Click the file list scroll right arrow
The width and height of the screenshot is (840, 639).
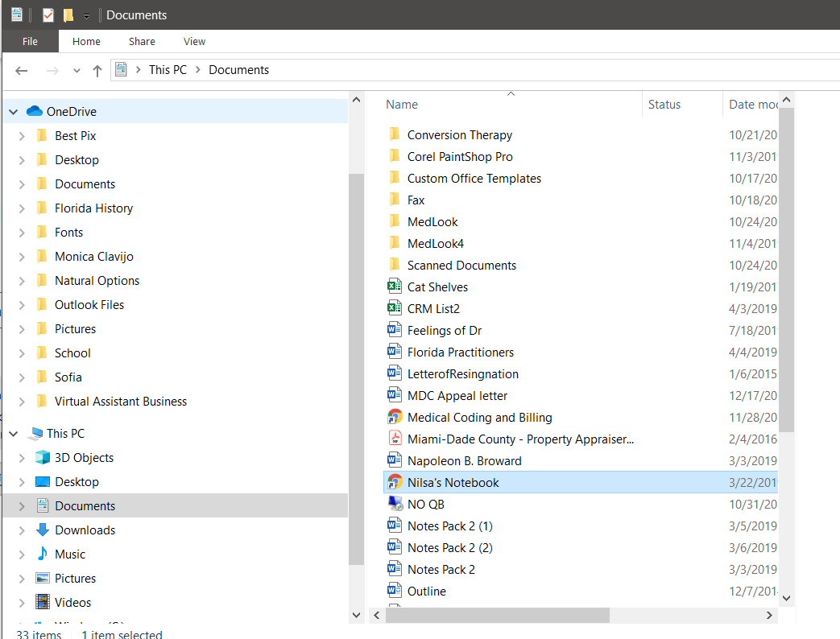coord(769,616)
